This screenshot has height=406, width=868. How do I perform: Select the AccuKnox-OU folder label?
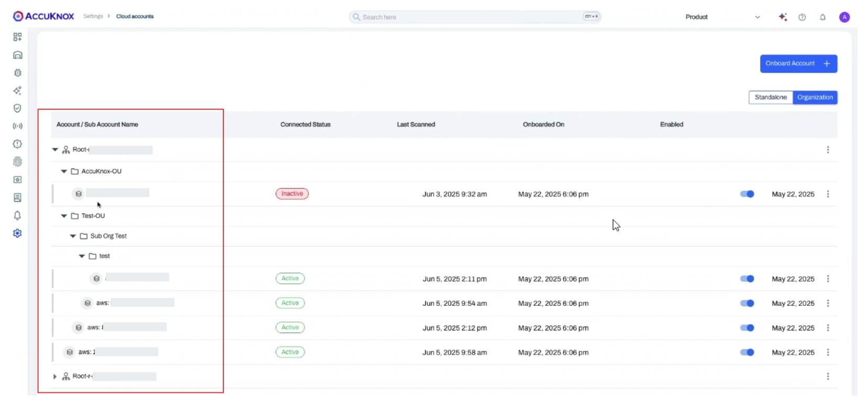coord(101,172)
